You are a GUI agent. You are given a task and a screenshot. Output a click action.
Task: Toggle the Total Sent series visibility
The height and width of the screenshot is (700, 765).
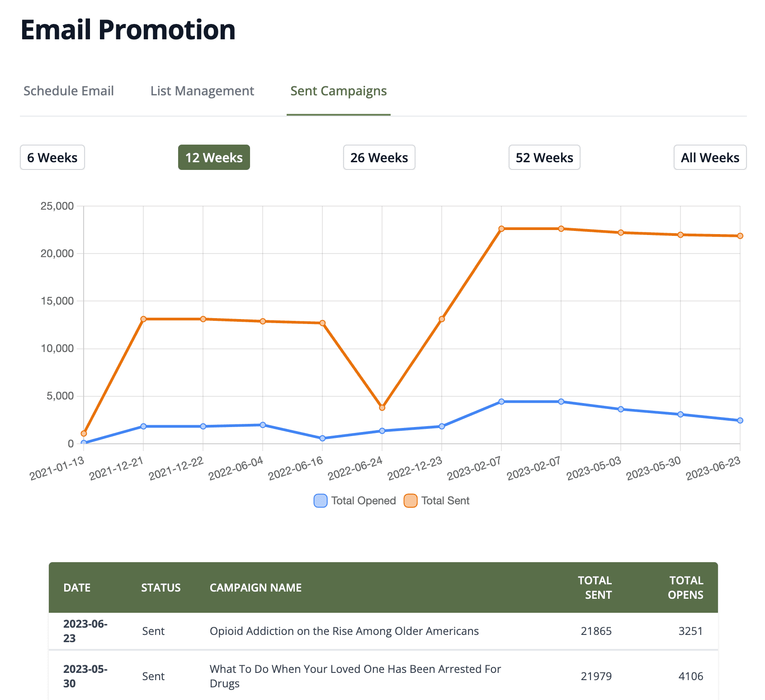(437, 500)
